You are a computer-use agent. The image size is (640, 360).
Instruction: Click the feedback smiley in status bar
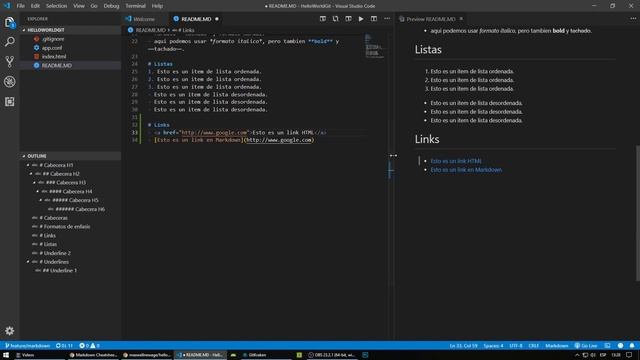(620, 346)
